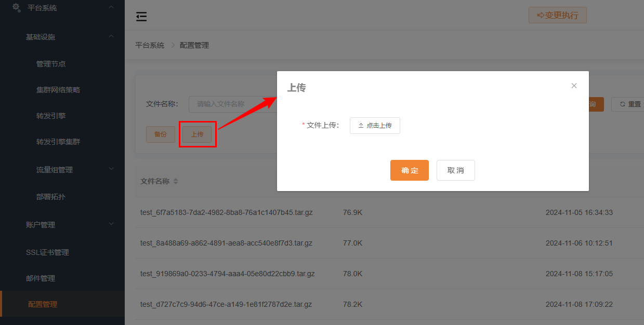This screenshot has height=325, width=644.
Task: Click 平台系统 in the breadcrumb
Action: tap(150, 45)
